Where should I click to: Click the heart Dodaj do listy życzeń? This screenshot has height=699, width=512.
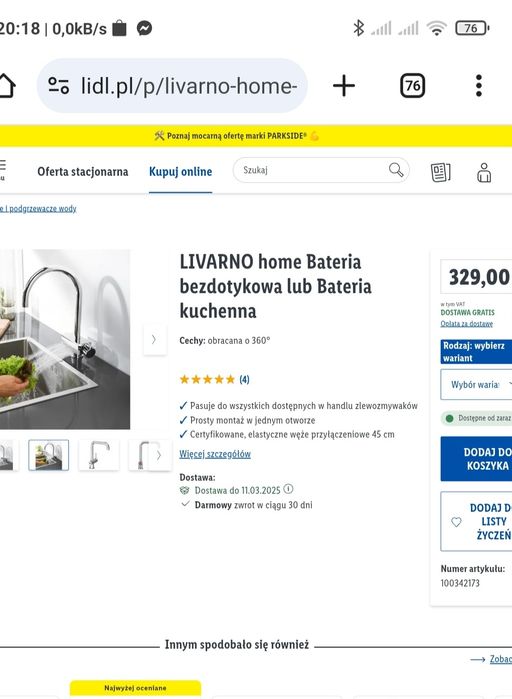pyautogui.click(x=476, y=521)
